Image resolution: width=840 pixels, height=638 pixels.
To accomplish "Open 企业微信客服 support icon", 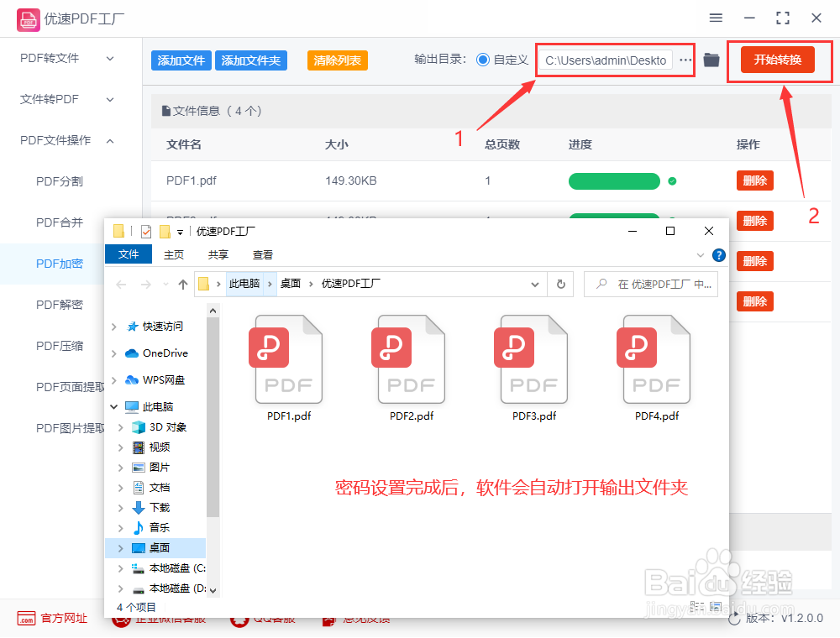I will (x=121, y=618).
